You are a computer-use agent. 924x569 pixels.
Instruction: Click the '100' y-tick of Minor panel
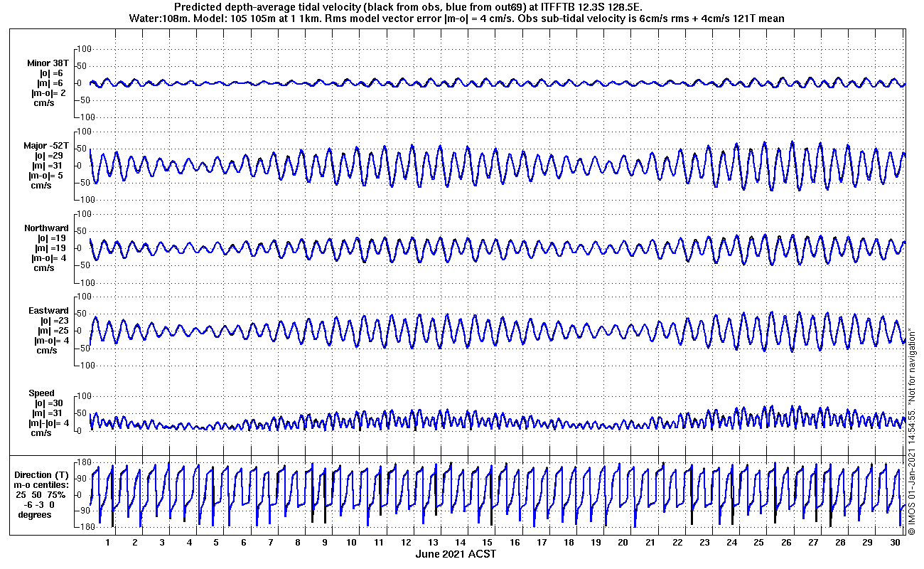coord(85,49)
